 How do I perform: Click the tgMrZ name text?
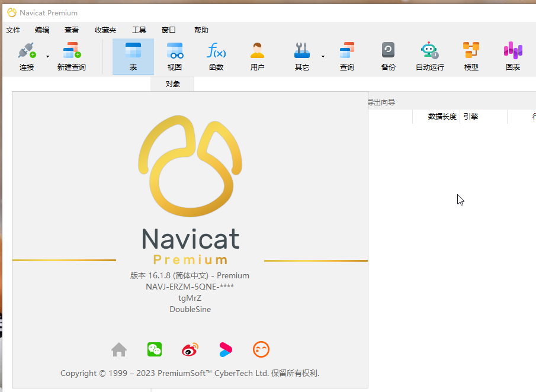pyautogui.click(x=190, y=298)
